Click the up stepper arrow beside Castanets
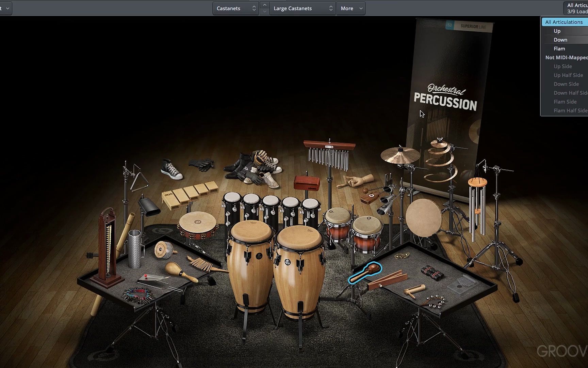 (264, 5)
